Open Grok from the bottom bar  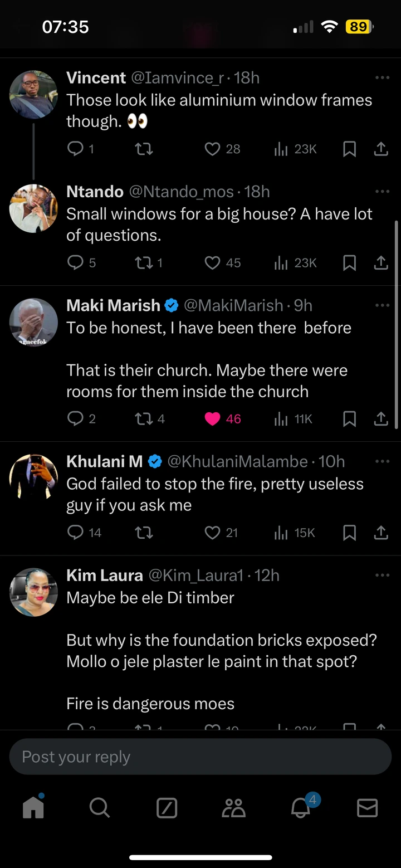167,807
